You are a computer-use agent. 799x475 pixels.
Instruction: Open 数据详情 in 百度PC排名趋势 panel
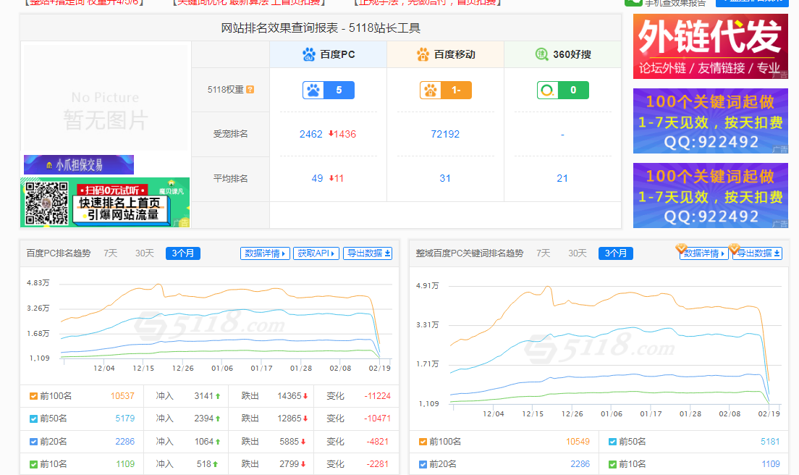[x=265, y=253]
